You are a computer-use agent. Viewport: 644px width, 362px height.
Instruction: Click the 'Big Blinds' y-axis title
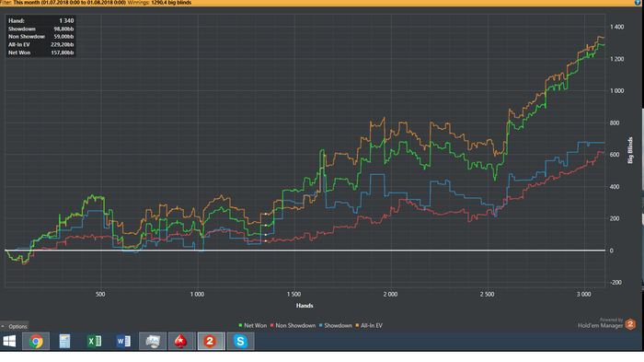click(630, 150)
